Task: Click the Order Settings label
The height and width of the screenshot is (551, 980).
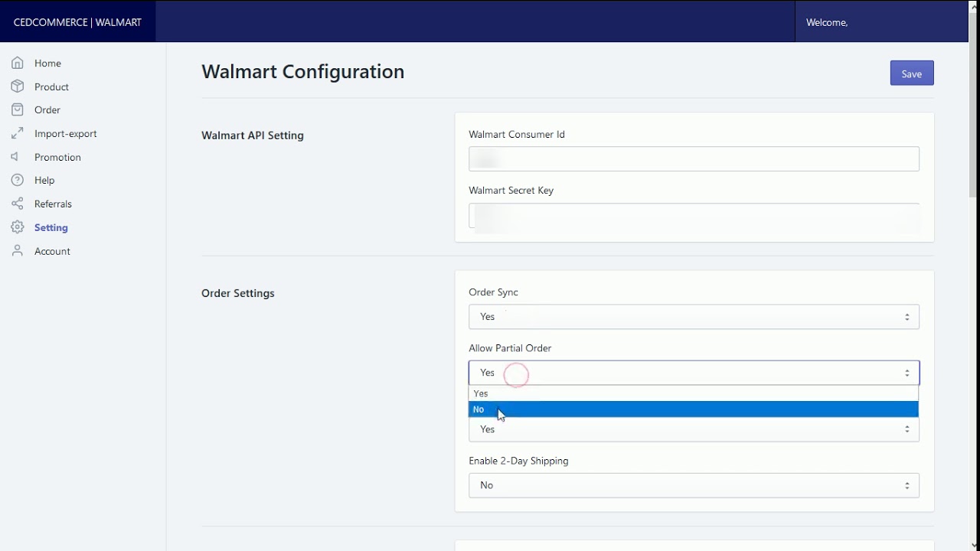Action: click(238, 293)
